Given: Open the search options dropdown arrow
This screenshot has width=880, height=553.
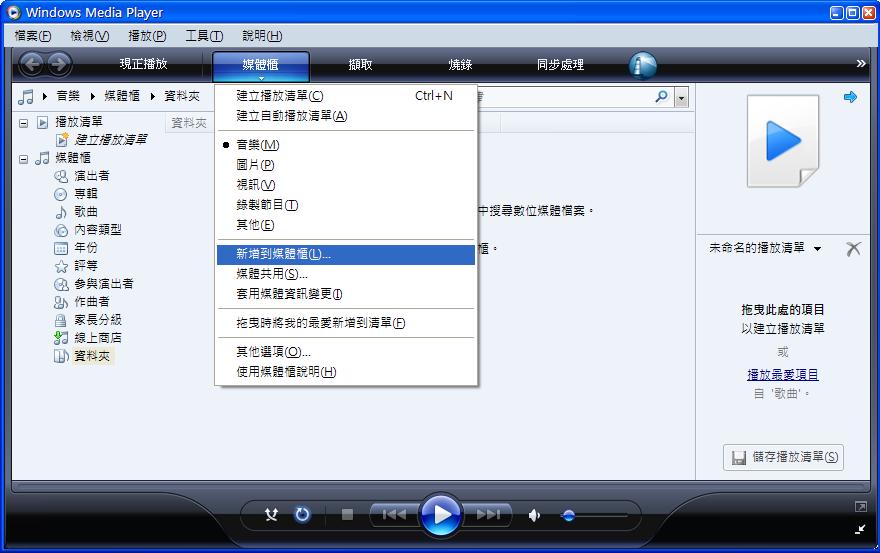Looking at the screenshot, I should (681, 98).
